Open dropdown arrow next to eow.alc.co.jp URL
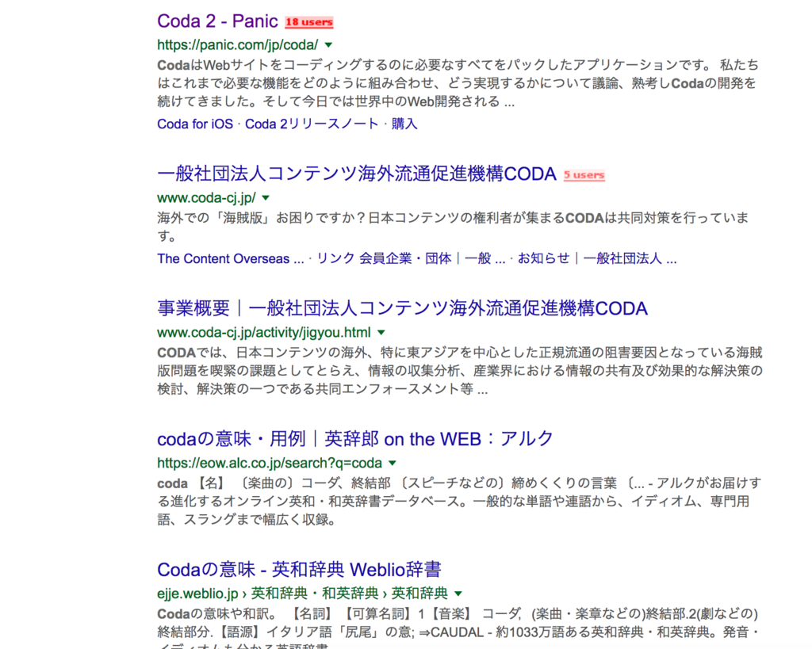The image size is (812, 649). point(393,463)
